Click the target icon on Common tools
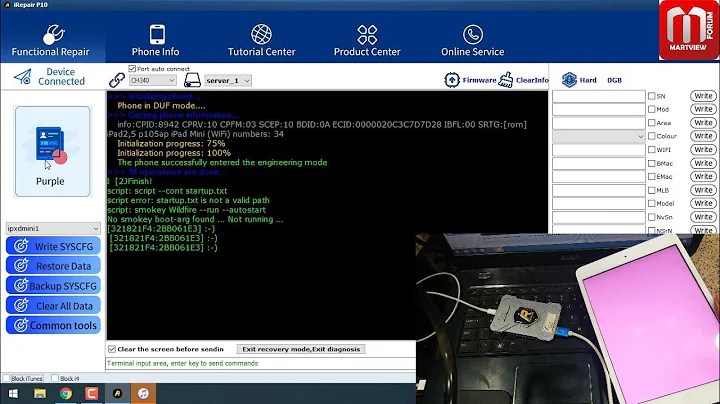 21,325
